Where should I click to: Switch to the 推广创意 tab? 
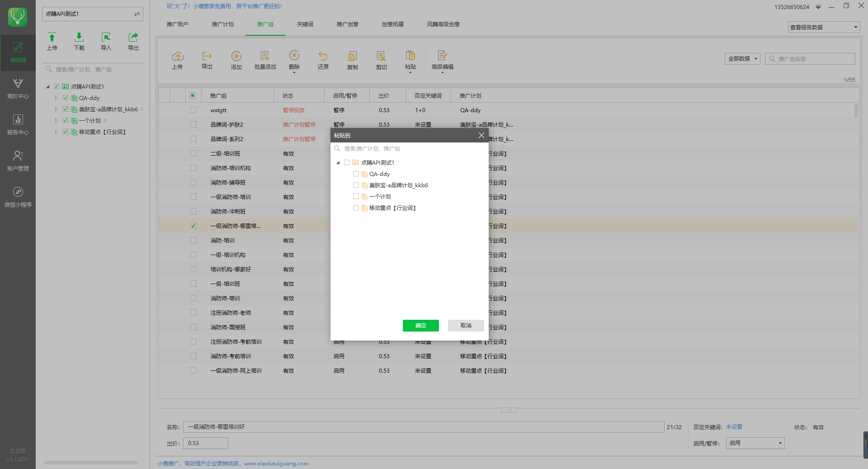347,24
